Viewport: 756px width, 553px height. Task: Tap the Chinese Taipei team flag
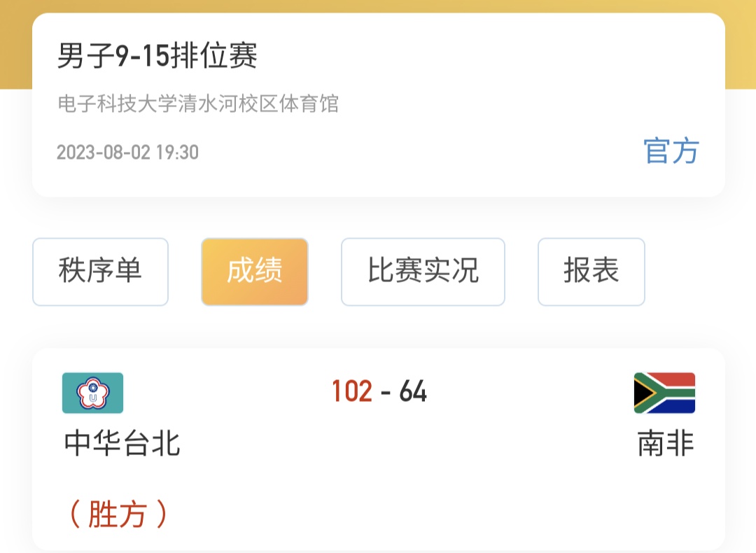click(x=92, y=393)
